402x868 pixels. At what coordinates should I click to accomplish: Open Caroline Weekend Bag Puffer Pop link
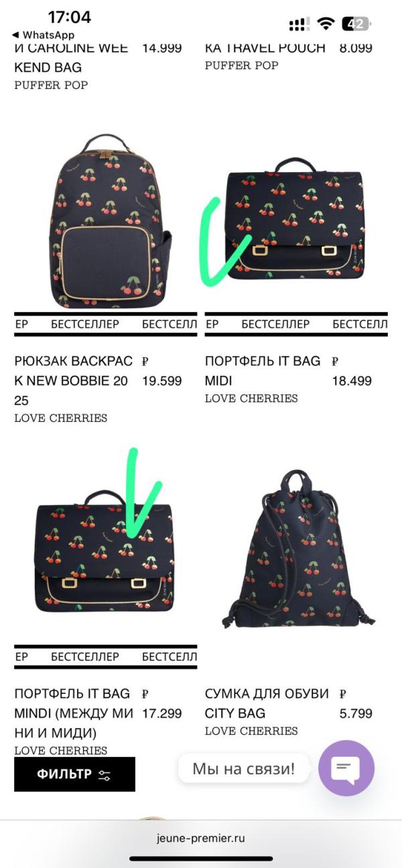click(71, 58)
